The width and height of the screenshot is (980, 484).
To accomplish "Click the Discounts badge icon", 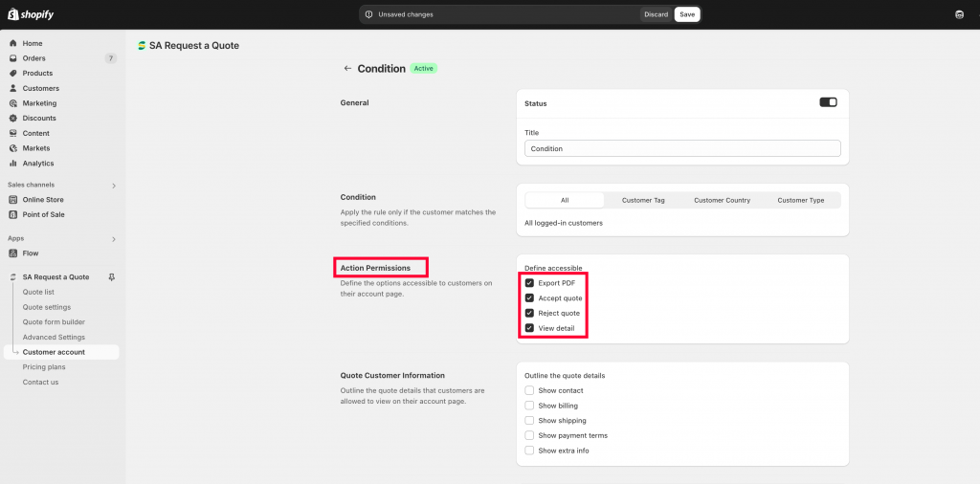I will pos(13,118).
